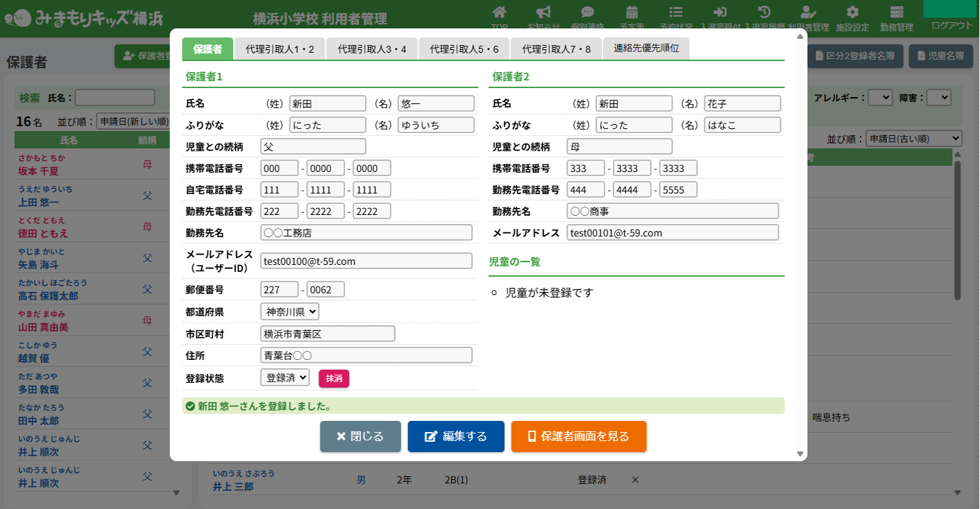
Task: Open the 個別連絡 chat bubble icon
Action: click(587, 12)
